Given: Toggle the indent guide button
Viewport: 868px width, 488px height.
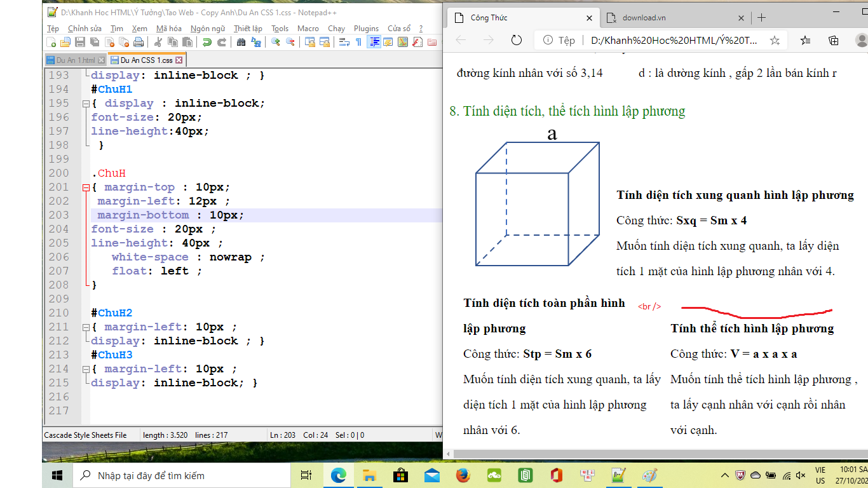Looking at the screenshot, I should click(374, 43).
